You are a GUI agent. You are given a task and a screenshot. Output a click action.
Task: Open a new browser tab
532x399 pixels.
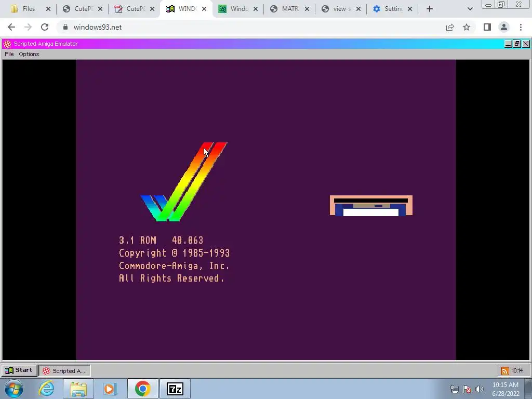click(x=430, y=9)
